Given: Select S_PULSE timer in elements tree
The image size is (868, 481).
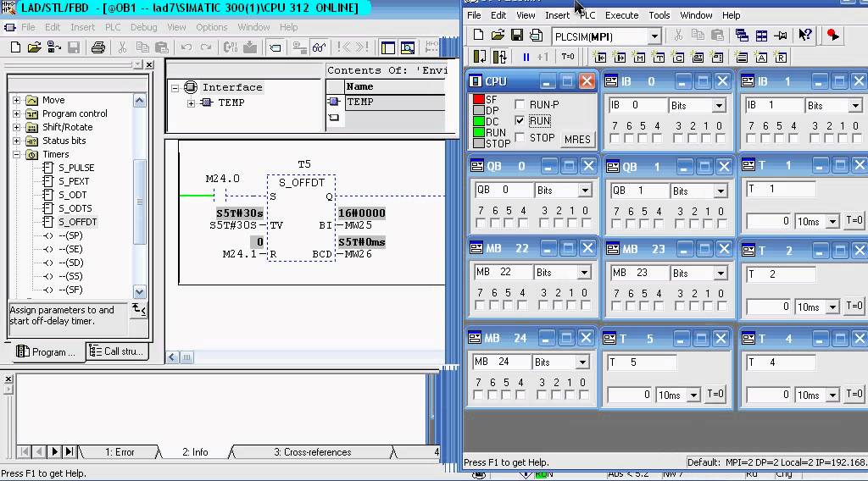Looking at the screenshot, I should [x=76, y=168].
